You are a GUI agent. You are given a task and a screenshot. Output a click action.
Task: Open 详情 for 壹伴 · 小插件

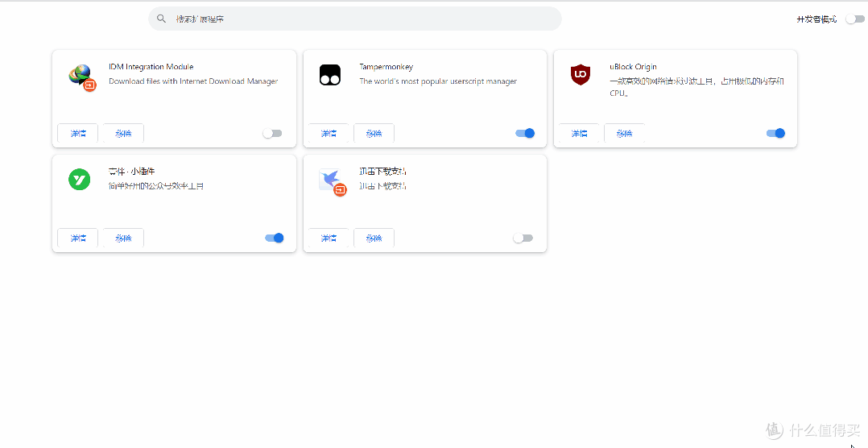[x=78, y=239]
